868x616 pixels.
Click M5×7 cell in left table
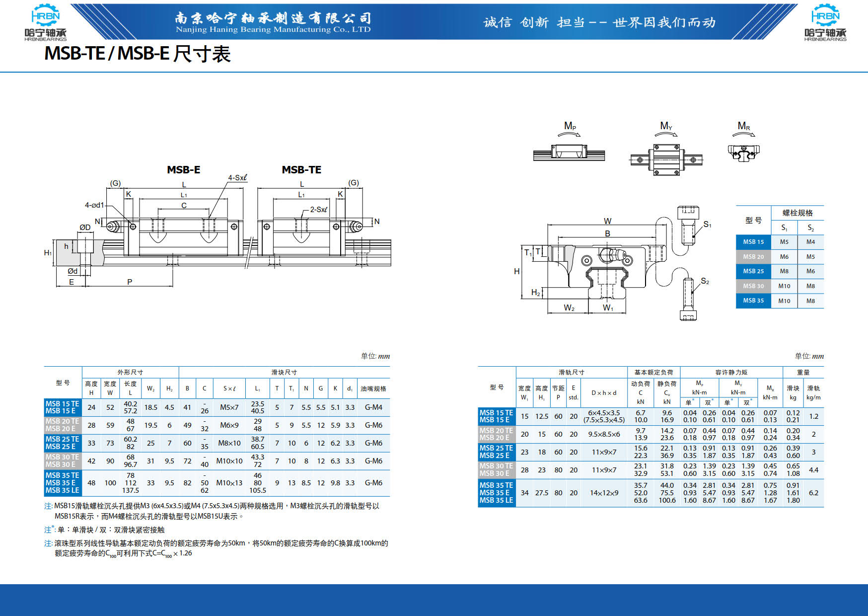tap(229, 407)
